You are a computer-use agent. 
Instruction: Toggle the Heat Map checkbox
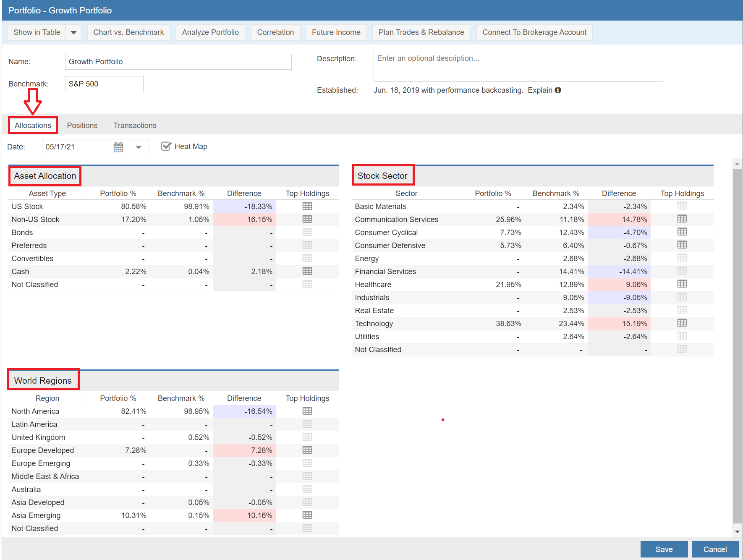[x=166, y=146]
